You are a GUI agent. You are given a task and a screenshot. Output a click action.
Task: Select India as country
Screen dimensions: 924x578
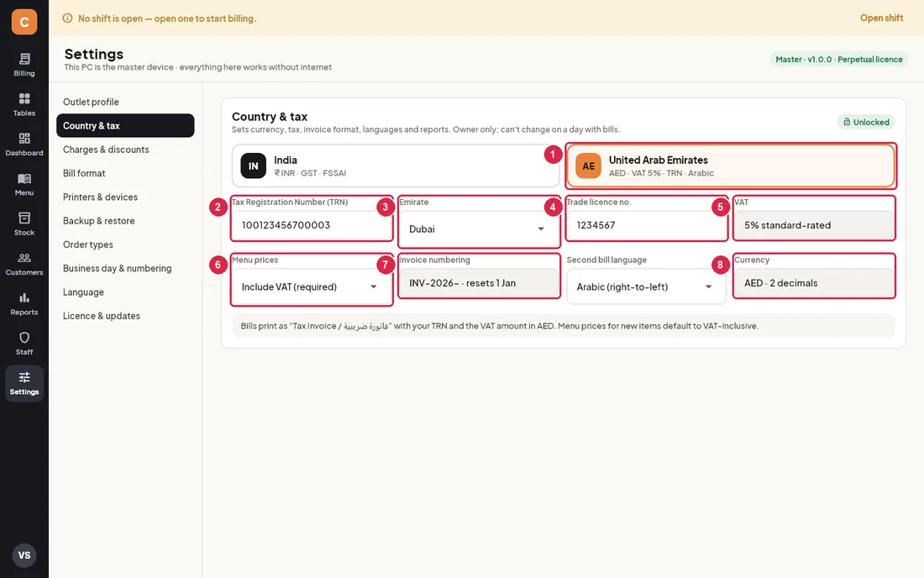tap(396, 166)
